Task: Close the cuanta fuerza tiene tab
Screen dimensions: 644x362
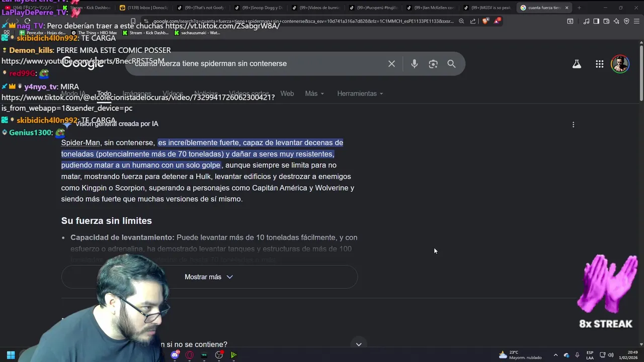Action: 567,8
